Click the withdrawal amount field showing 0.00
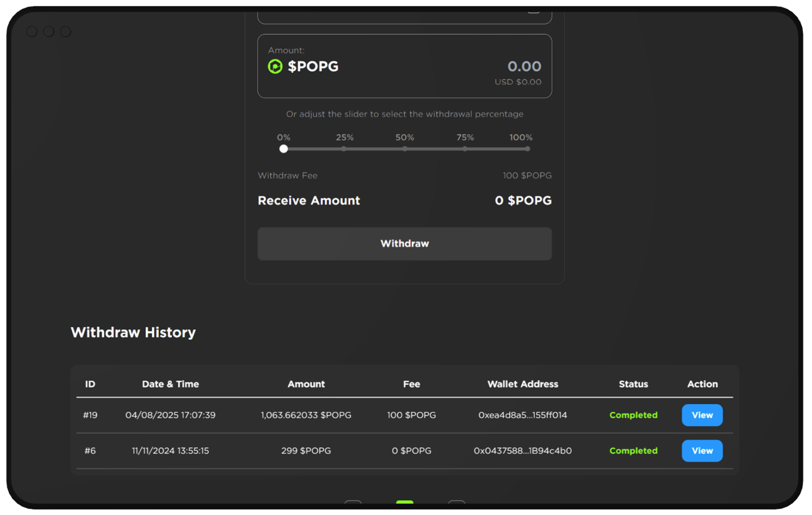812x515 pixels. [524, 66]
